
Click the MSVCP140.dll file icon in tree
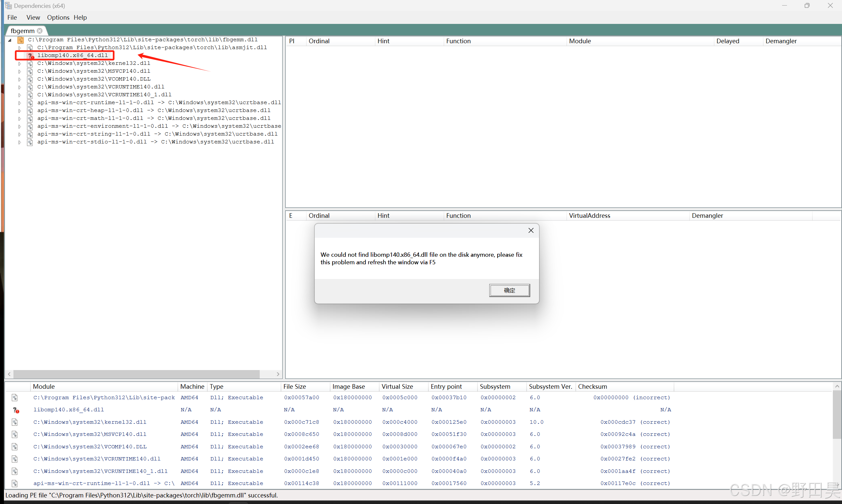click(30, 71)
